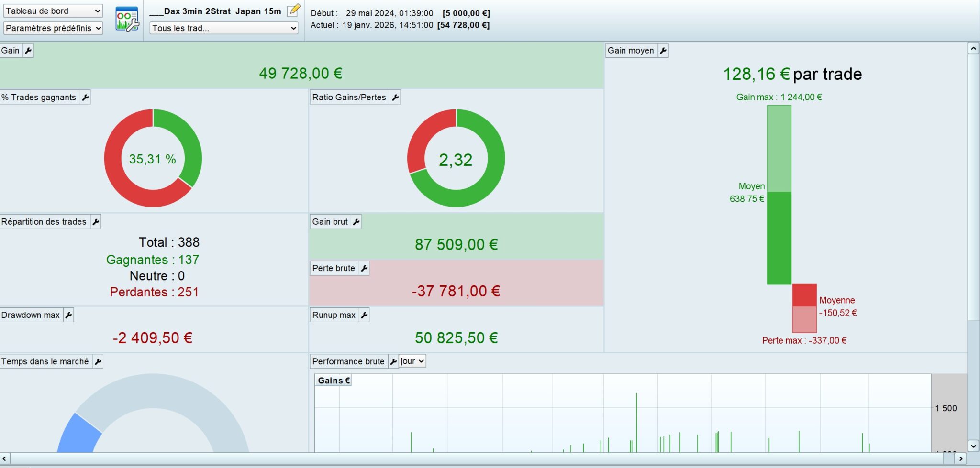Viewport: 980px width, 468px height.
Task: Open the report settings chart icon
Action: pos(127,20)
